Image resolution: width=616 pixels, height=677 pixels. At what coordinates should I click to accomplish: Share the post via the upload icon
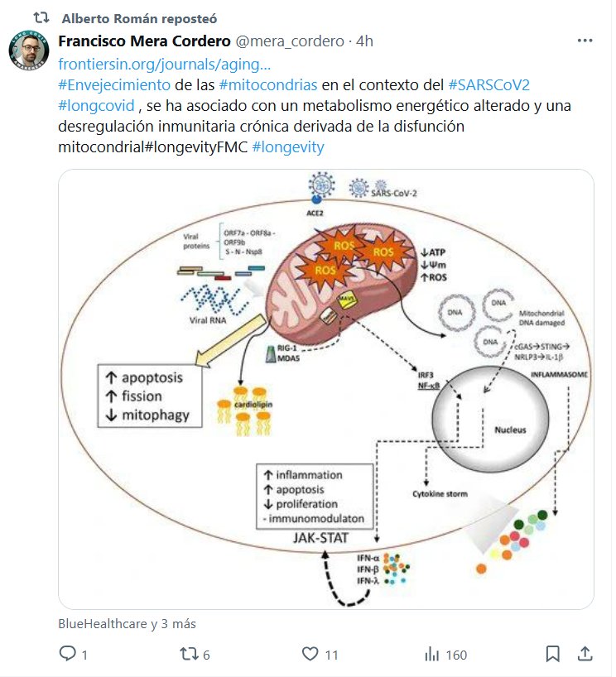(585, 655)
